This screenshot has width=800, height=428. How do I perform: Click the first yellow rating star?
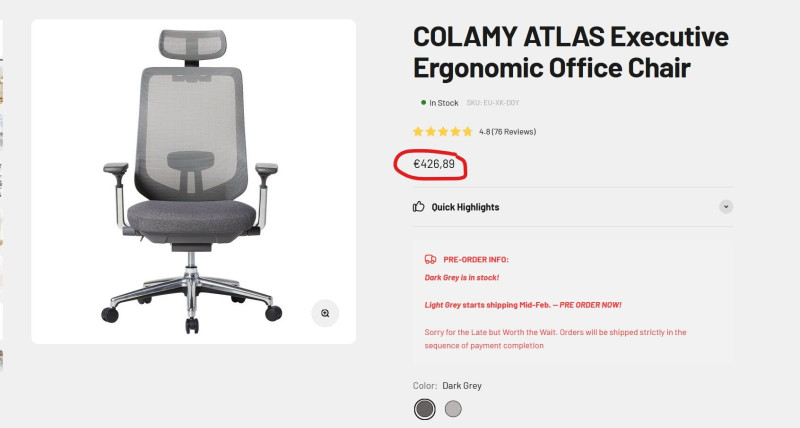point(418,131)
